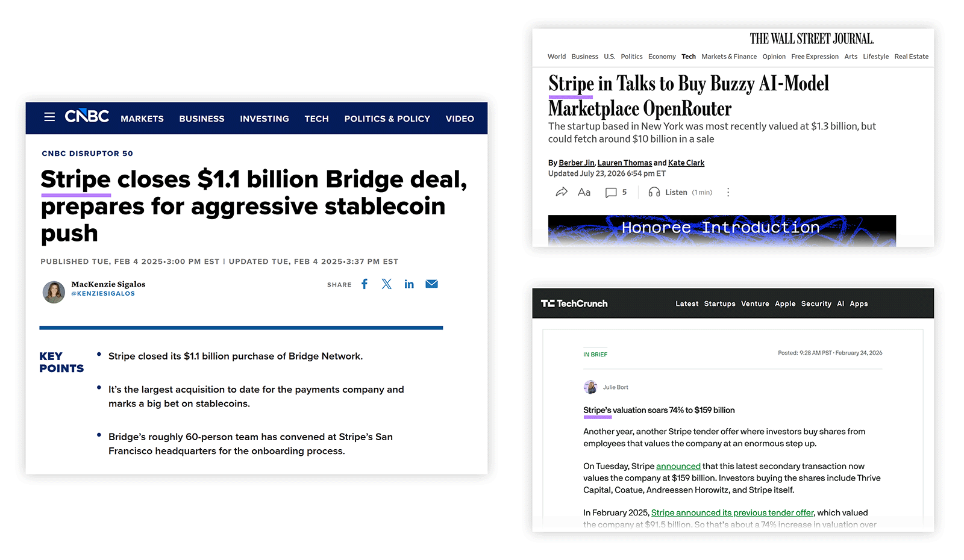Open Apps in TechCrunch navigation
The image size is (964, 560).
tap(859, 303)
